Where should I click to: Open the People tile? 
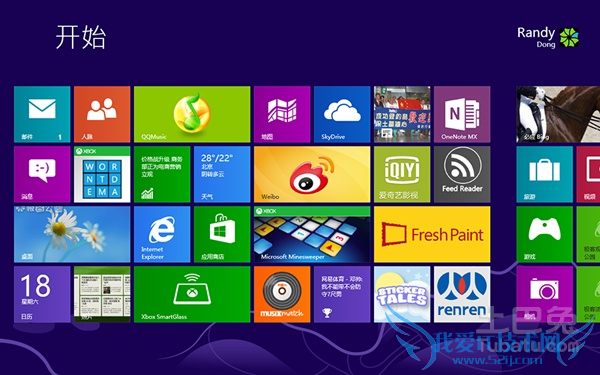pos(102,114)
